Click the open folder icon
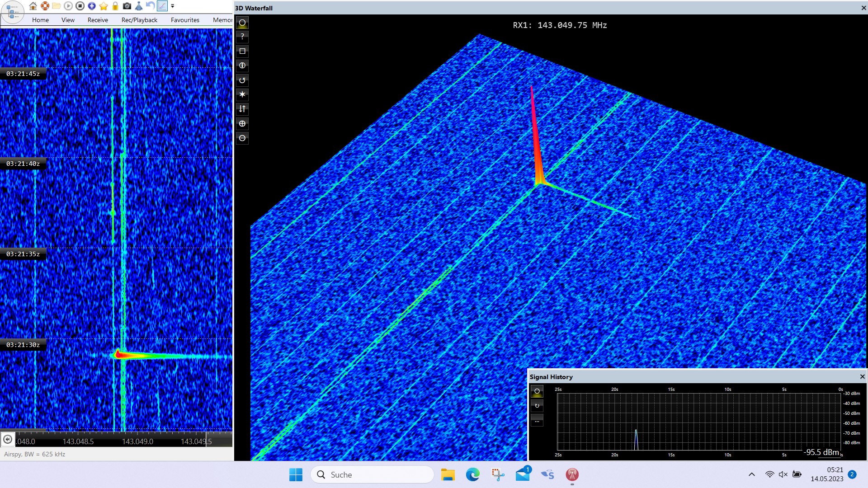The image size is (868, 488). click(57, 6)
